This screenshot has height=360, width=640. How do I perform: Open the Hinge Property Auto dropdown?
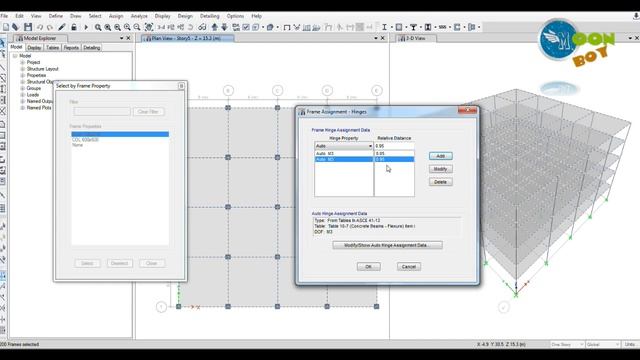tap(370, 146)
